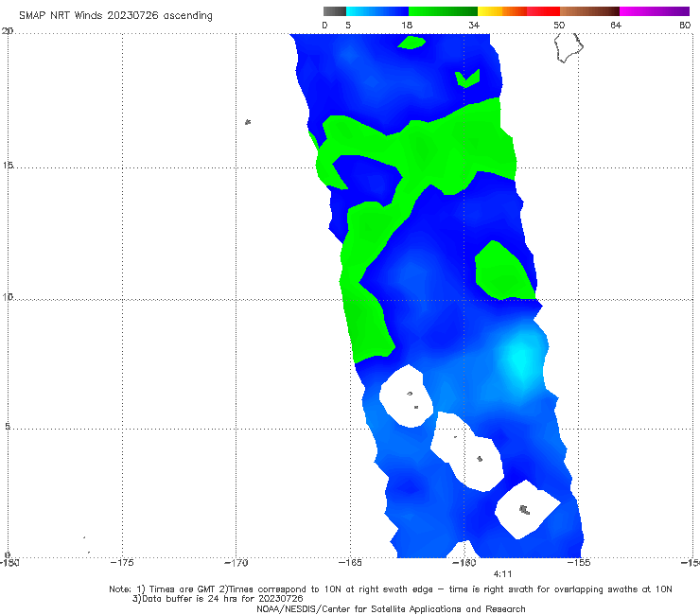Click the color bar label '50'
700x615 pixels.
559,25
